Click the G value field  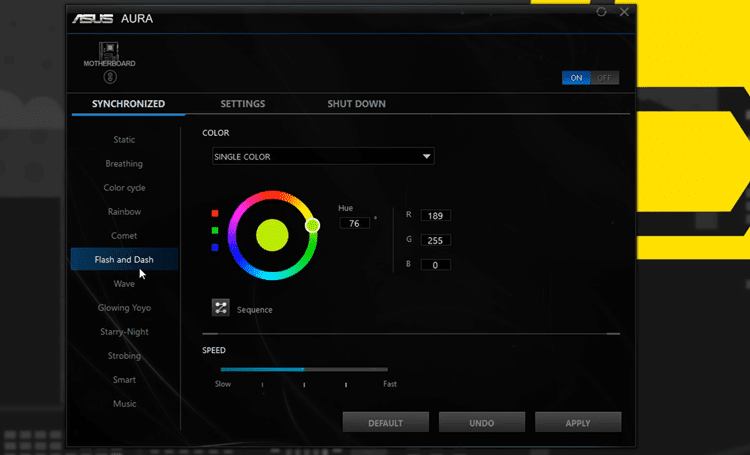pos(435,240)
